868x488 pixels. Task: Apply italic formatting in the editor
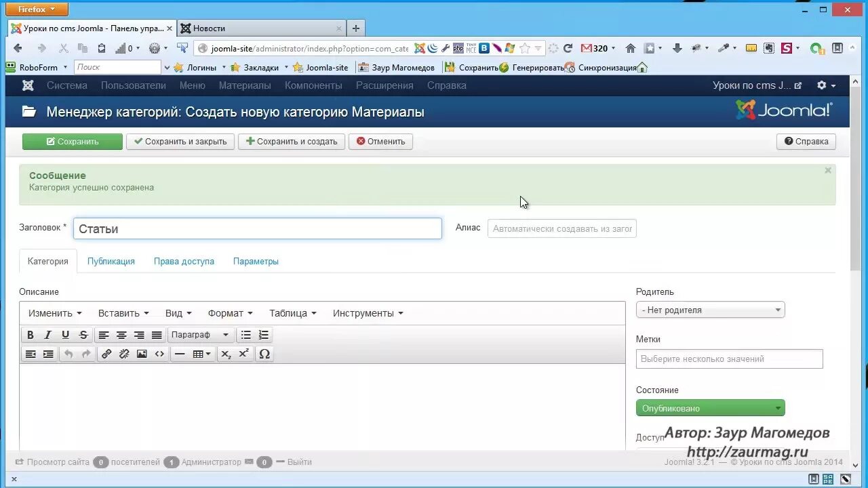(x=48, y=335)
